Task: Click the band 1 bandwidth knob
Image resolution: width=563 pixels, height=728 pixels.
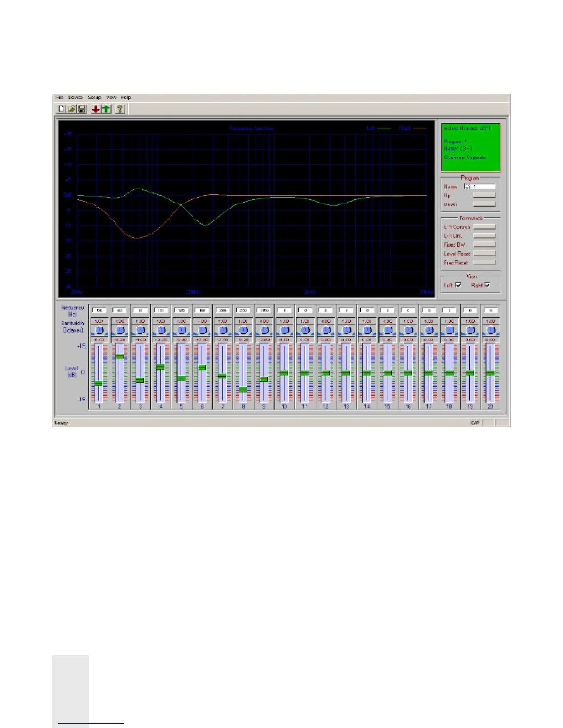Action: pos(99,330)
